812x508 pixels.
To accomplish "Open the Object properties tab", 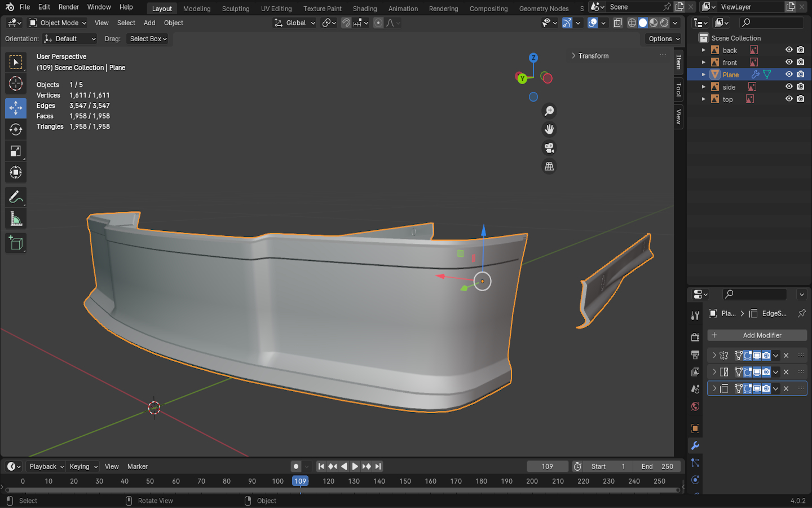I will click(695, 428).
